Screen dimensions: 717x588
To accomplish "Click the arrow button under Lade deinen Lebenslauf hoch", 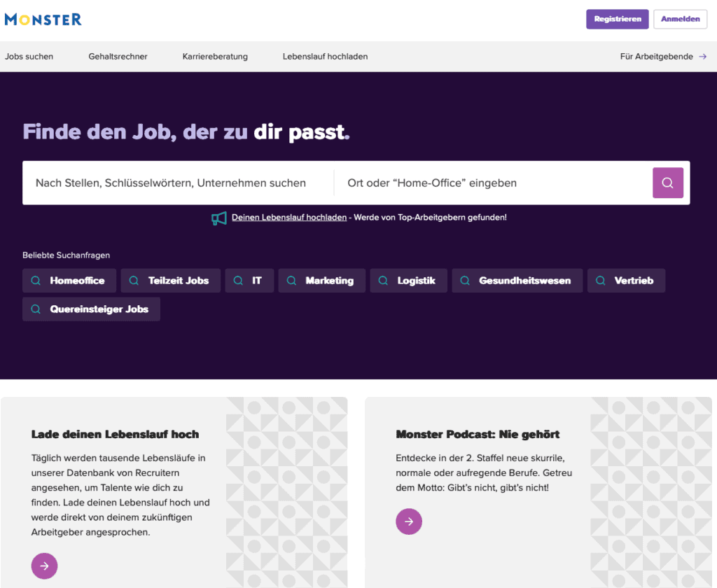I will click(x=44, y=566).
